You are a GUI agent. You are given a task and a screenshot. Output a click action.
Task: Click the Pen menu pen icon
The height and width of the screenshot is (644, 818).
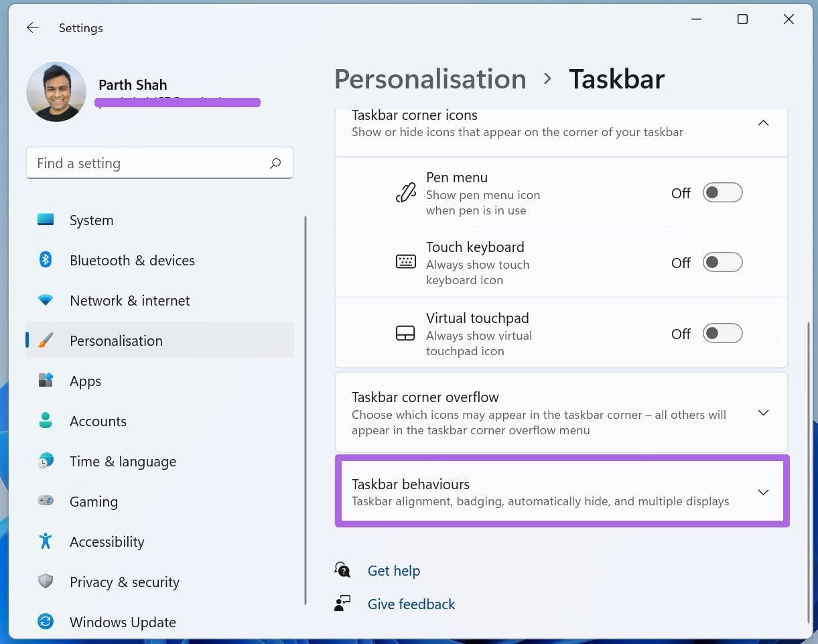point(405,193)
